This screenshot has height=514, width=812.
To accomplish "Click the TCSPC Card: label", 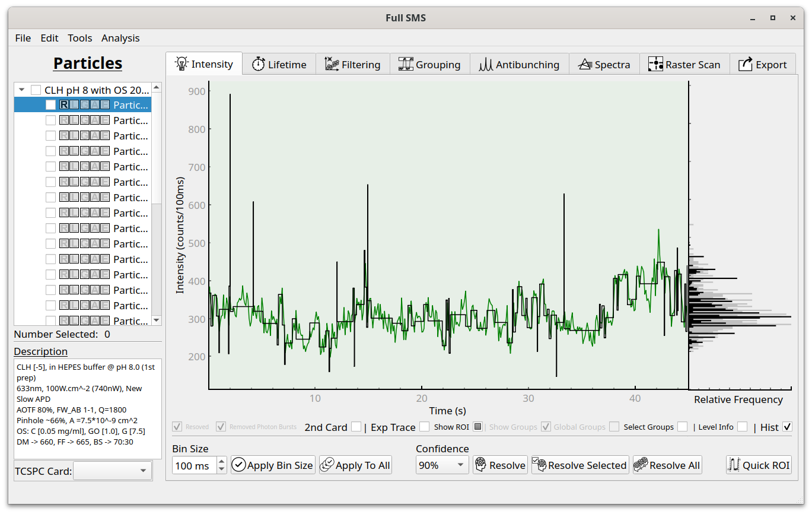I will (x=43, y=471).
